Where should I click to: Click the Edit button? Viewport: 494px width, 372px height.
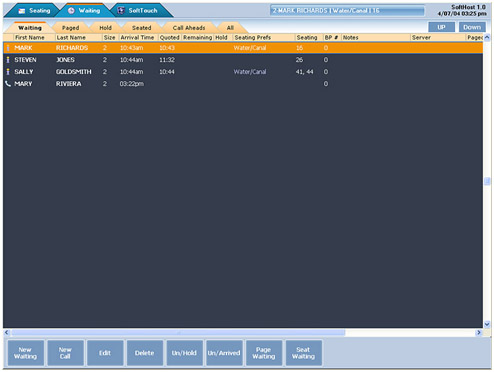pyautogui.click(x=105, y=353)
